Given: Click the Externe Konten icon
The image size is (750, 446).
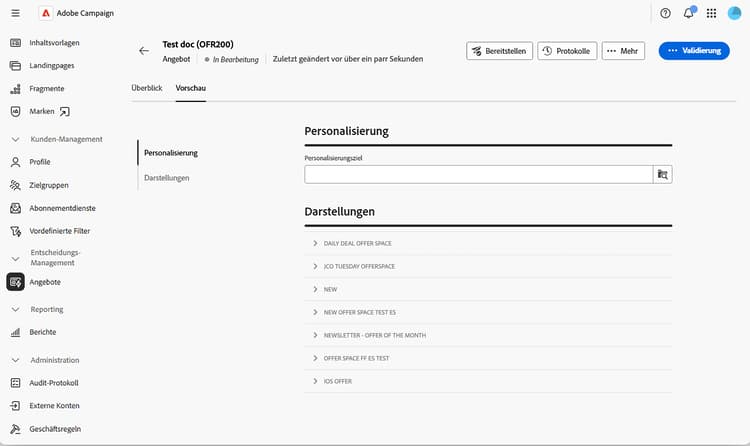Looking at the screenshot, I should tap(15, 406).
